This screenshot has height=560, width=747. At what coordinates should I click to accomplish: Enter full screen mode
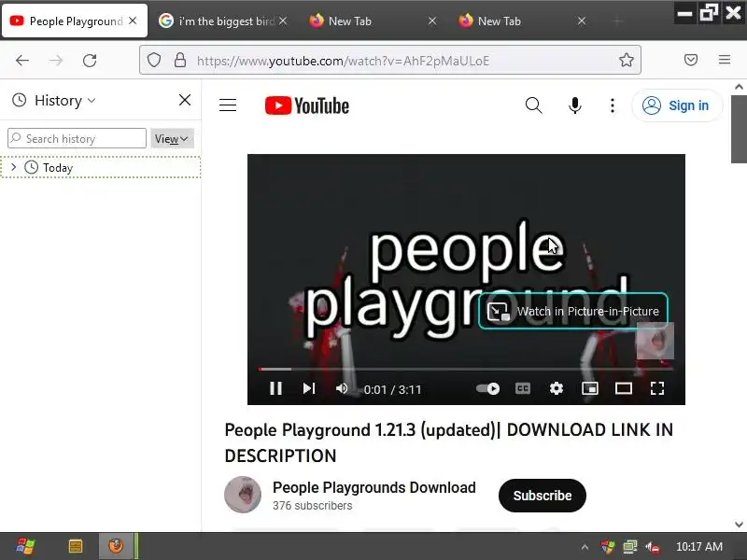657,388
